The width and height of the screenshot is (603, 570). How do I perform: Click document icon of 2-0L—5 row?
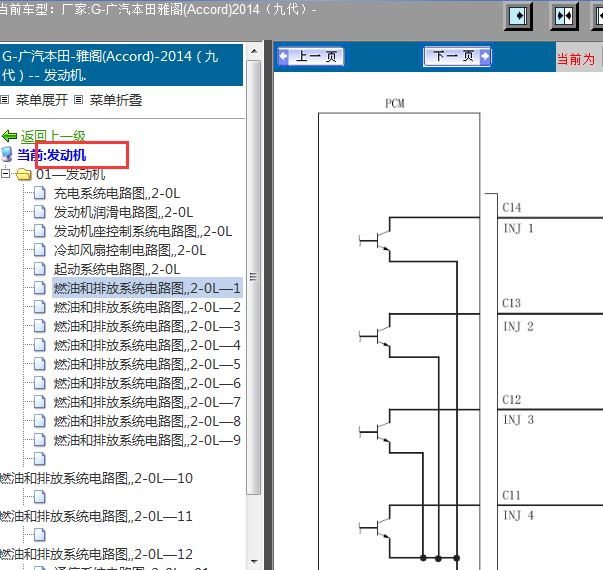coord(40,364)
